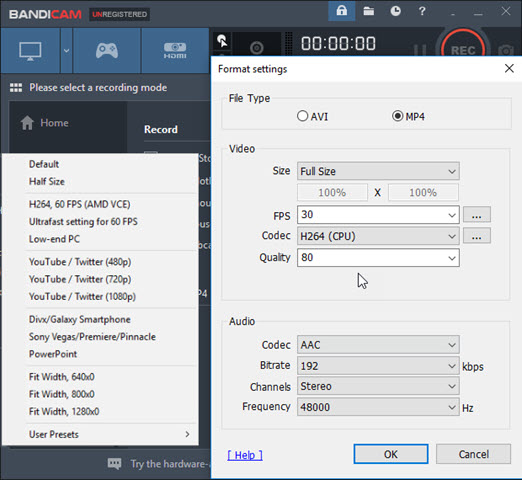Open the output folder icon
This screenshot has height=480, width=522.
click(x=368, y=11)
